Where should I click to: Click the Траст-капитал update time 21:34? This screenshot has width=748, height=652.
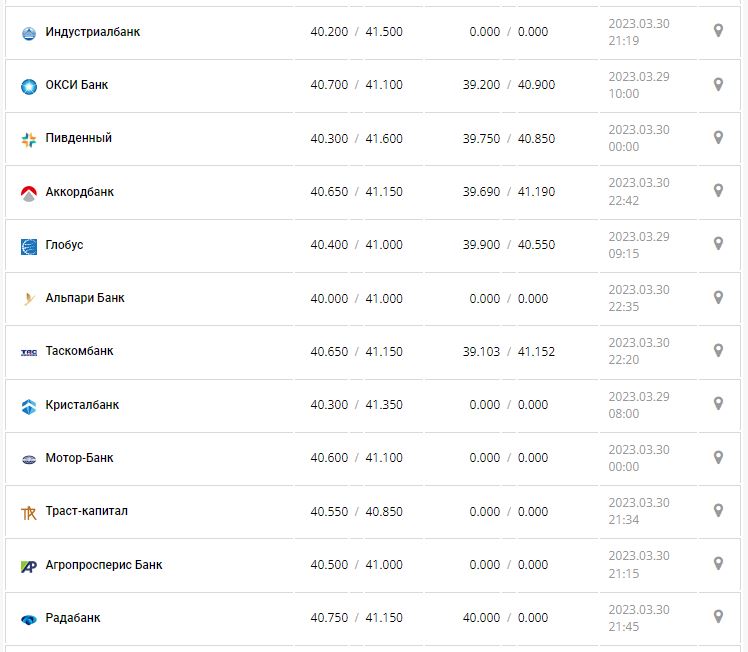tap(623, 520)
